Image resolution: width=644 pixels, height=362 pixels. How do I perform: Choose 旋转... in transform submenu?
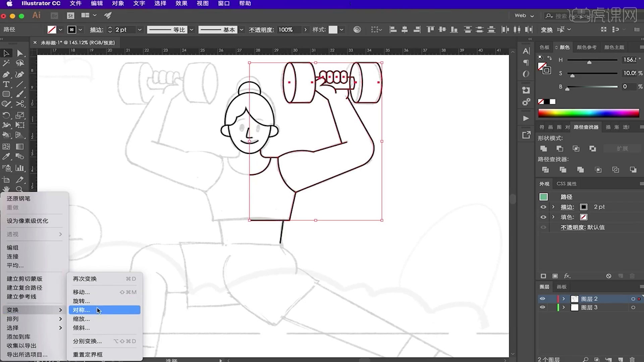104,301
